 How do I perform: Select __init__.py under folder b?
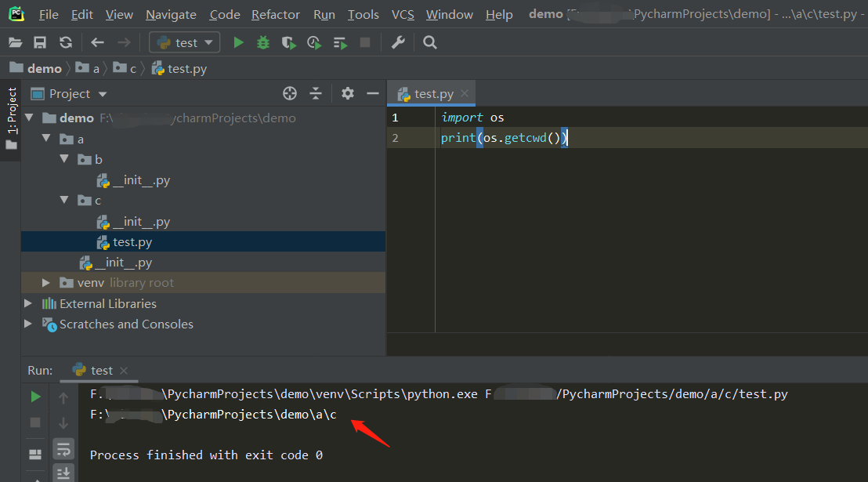pos(133,180)
